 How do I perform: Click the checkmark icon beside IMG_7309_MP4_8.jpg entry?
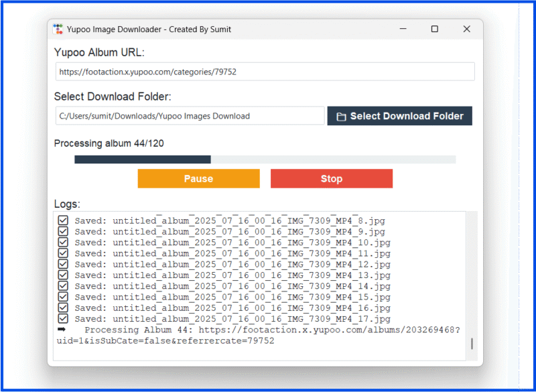pos(62,220)
